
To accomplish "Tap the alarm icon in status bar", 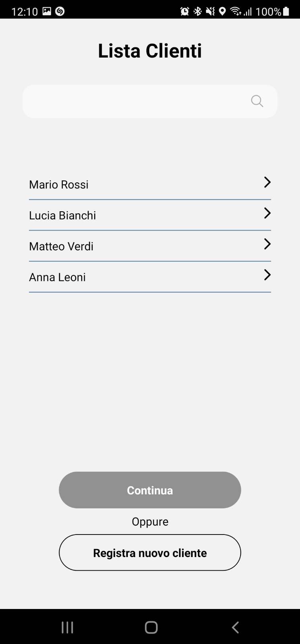I will click(185, 11).
